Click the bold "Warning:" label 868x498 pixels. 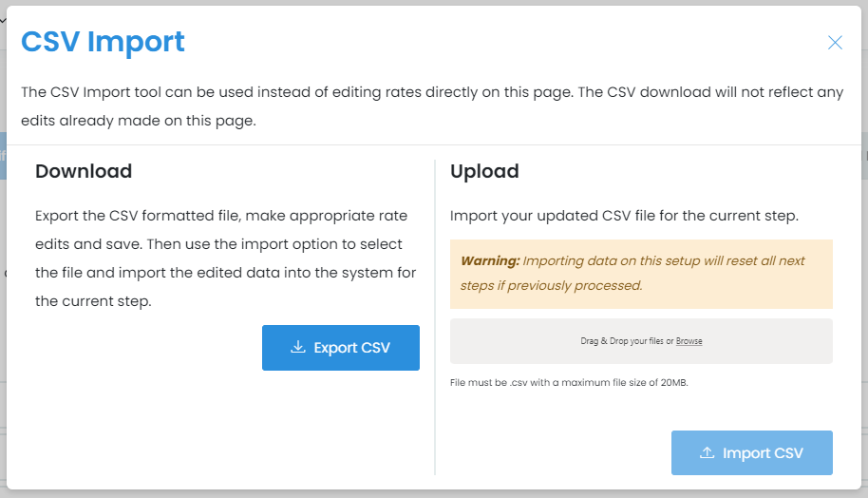pos(490,260)
